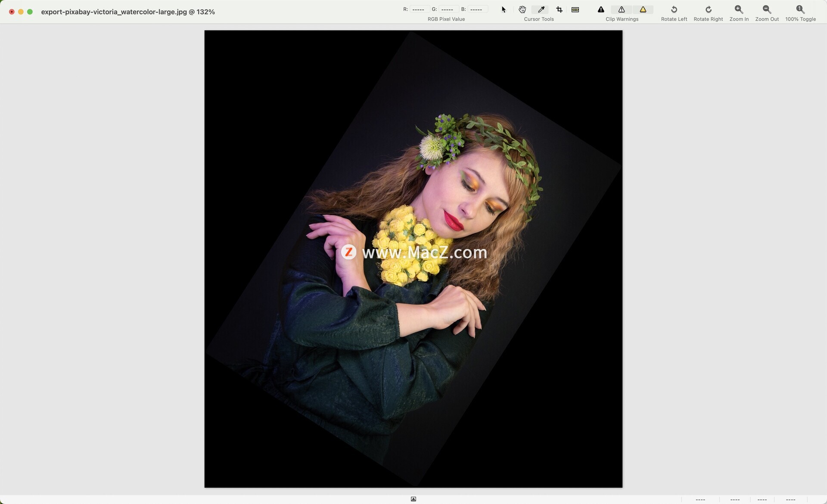The height and width of the screenshot is (504, 827).
Task: Rotate the image right
Action: [708, 13]
